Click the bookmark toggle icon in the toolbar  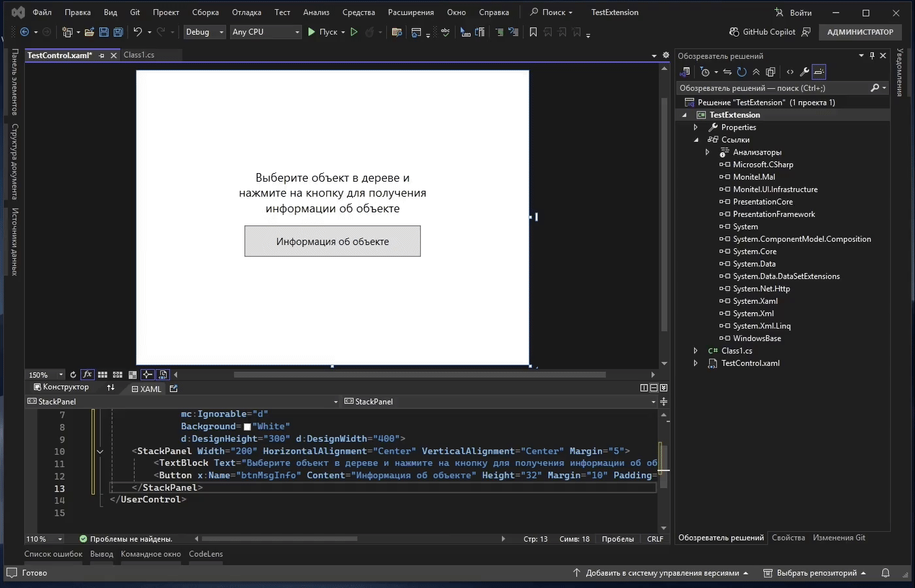[533, 32]
